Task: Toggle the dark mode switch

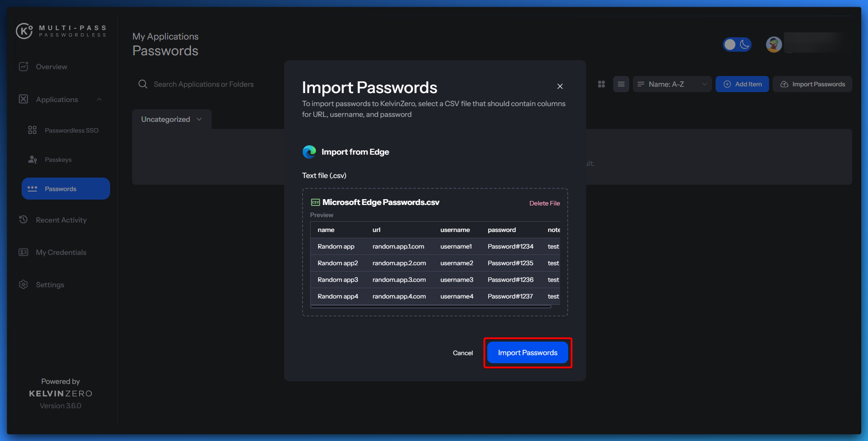Action: [737, 45]
